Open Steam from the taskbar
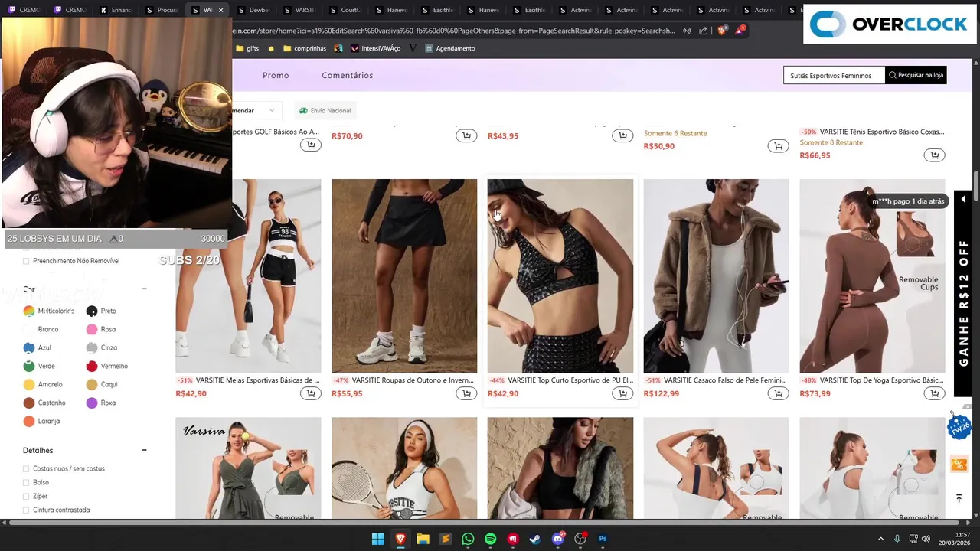980x551 pixels. tap(535, 539)
